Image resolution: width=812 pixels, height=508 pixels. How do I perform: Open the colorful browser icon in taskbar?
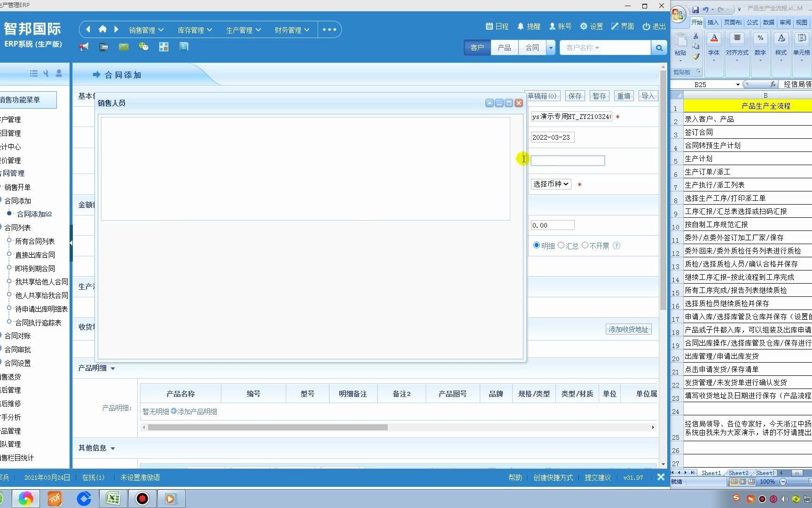26,499
